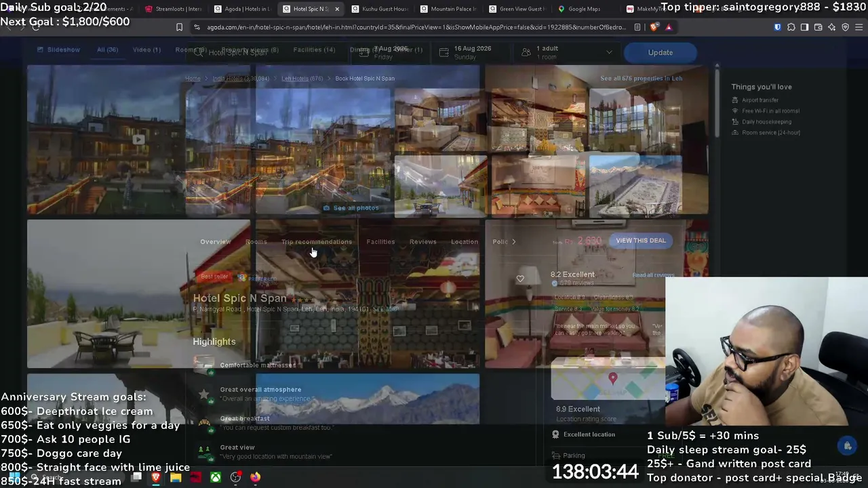The height and width of the screenshot is (488, 868).
Task: Switch to the Mountain Palace tab
Action: 448,9
